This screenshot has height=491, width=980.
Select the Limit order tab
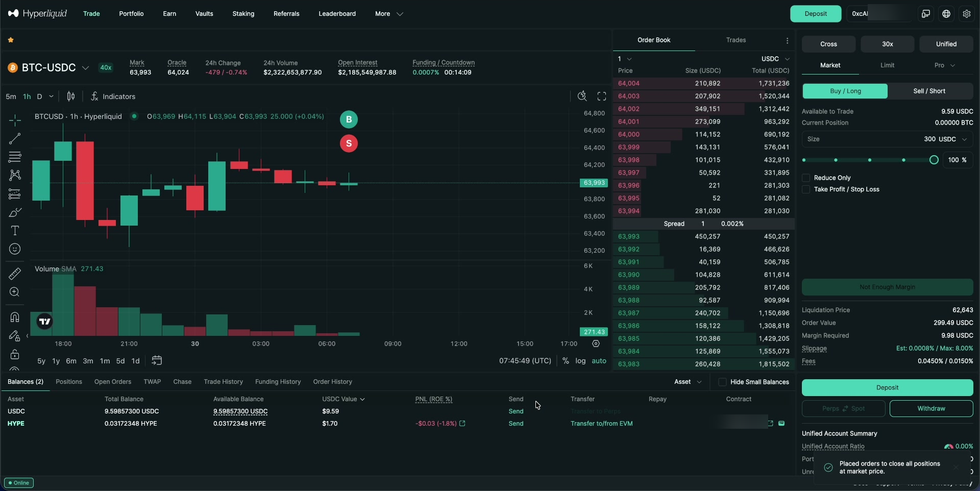[887, 65]
